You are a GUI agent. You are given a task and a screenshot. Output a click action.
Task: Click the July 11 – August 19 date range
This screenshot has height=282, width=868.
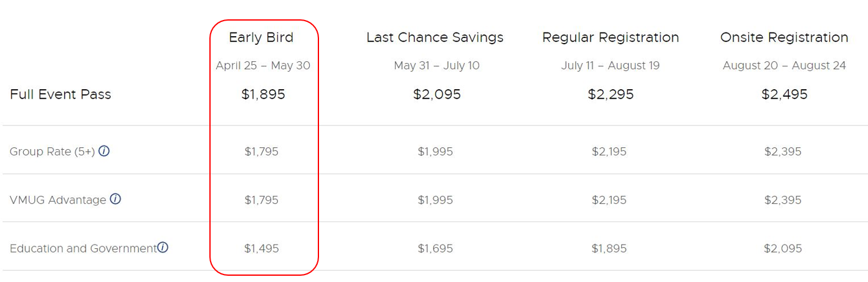[611, 66]
